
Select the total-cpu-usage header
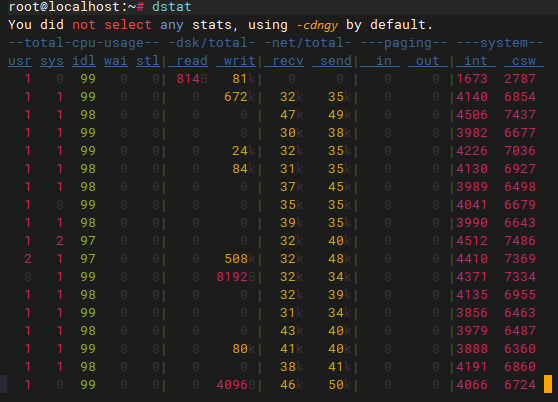point(84,43)
